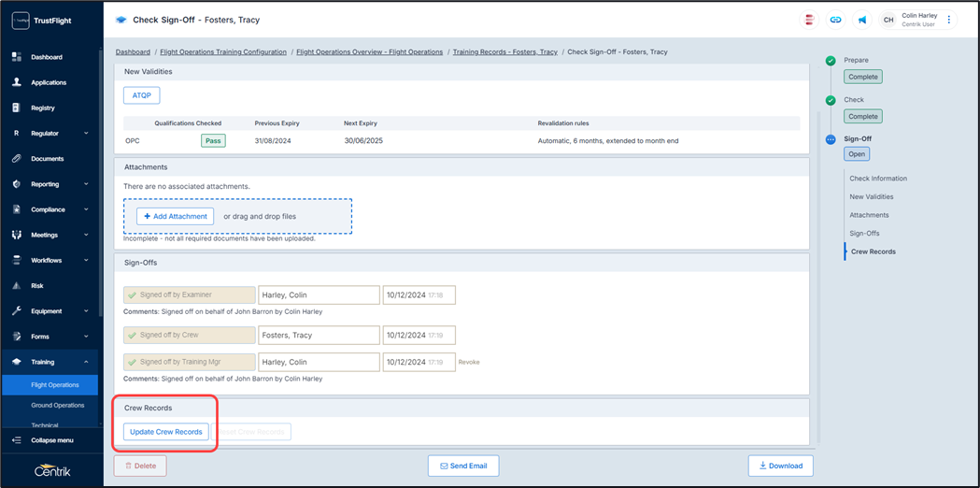This screenshot has height=488, width=980.
Task: Click the Sign-Off step progress indicator
Action: pyautogui.click(x=831, y=139)
